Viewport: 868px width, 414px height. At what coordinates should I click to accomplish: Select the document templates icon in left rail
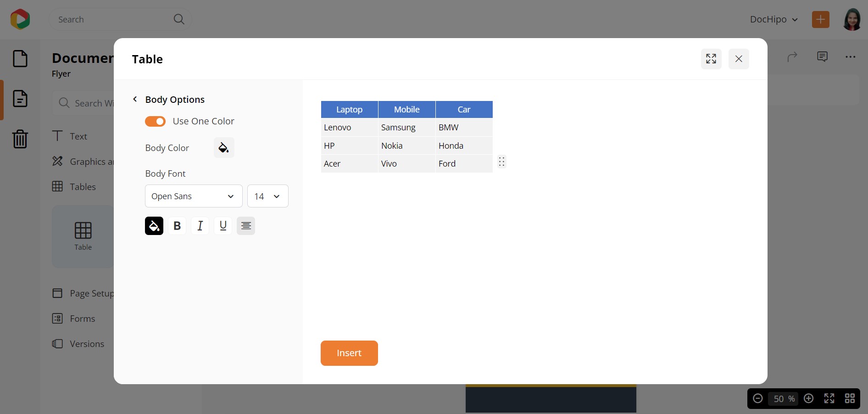click(20, 99)
